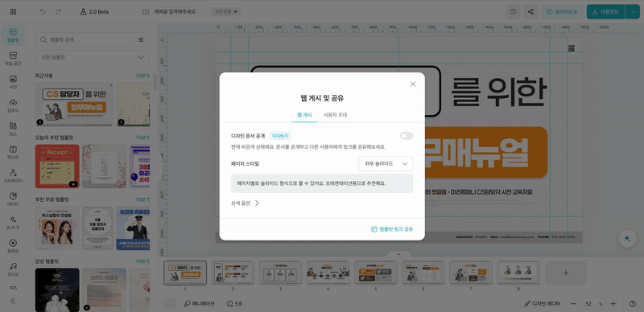Open the AI 도구 sidebar panel
The height and width of the screenshot is (312, 644).
[13, 223]
